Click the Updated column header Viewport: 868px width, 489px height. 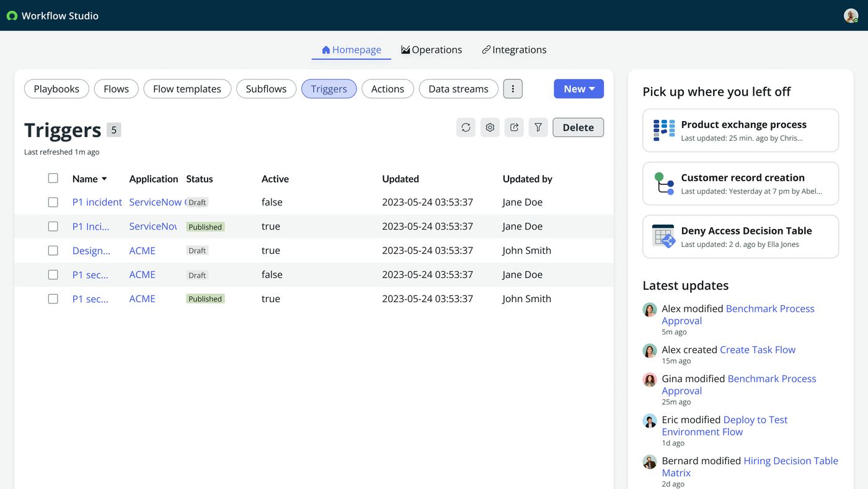pos(401,179)
